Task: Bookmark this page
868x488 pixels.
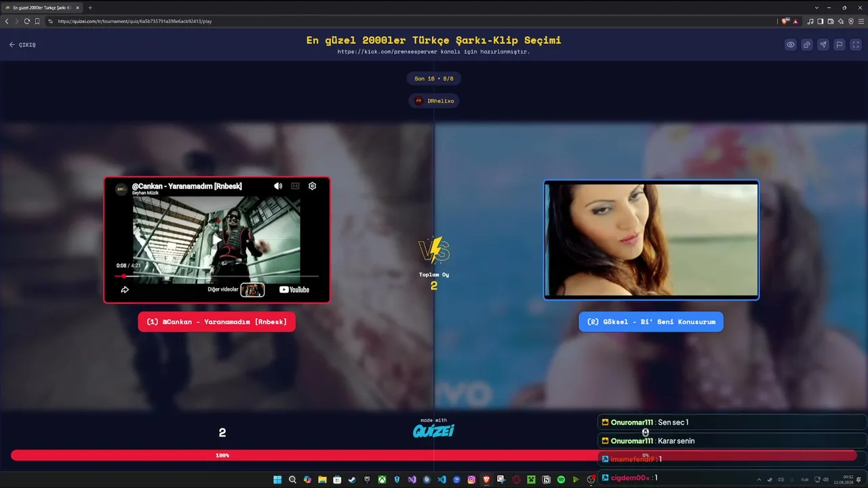Action: [37, 21]
